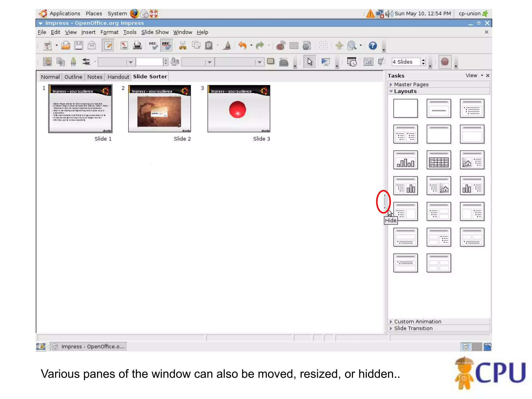Click the Rehearse Timings clock icon

click(352, 62)
